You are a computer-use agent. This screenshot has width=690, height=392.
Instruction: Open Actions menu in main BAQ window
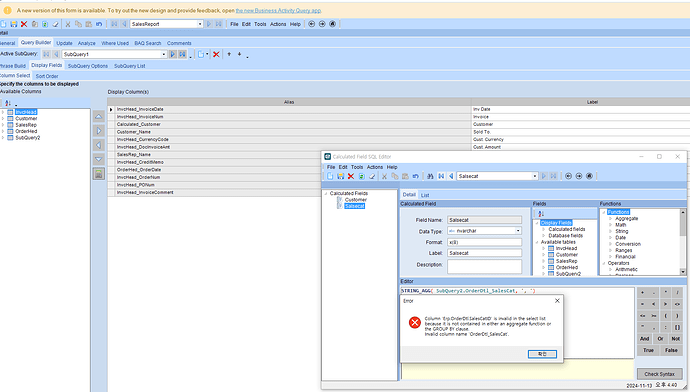coord(278,24)
